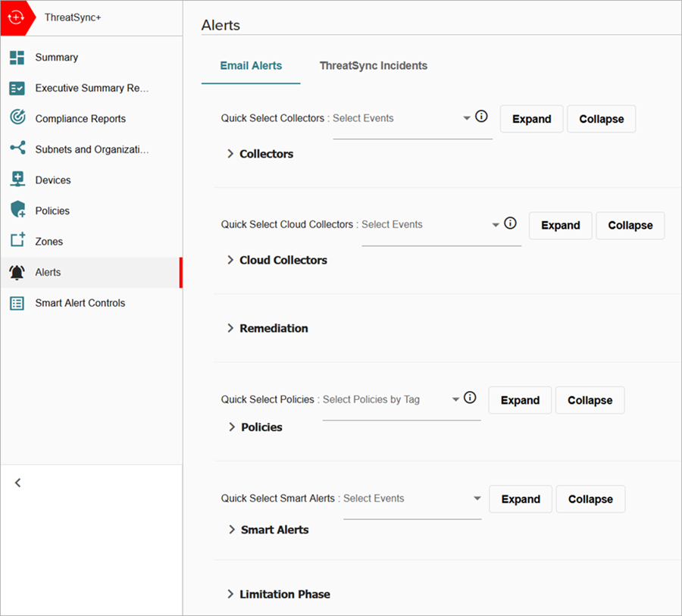The height and width of the screenshot is (616, 682).
Task: Select the Summary icon in the sidebar
Action: (x=19, y=57)
